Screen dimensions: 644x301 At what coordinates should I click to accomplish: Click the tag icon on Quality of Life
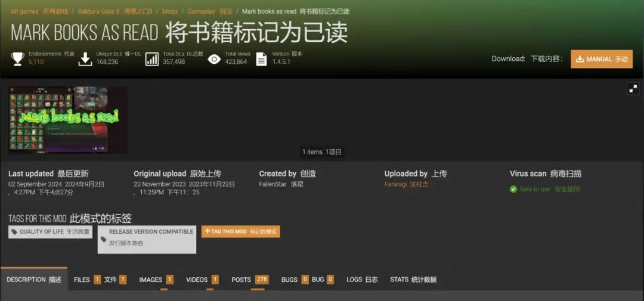pos(14,232)
